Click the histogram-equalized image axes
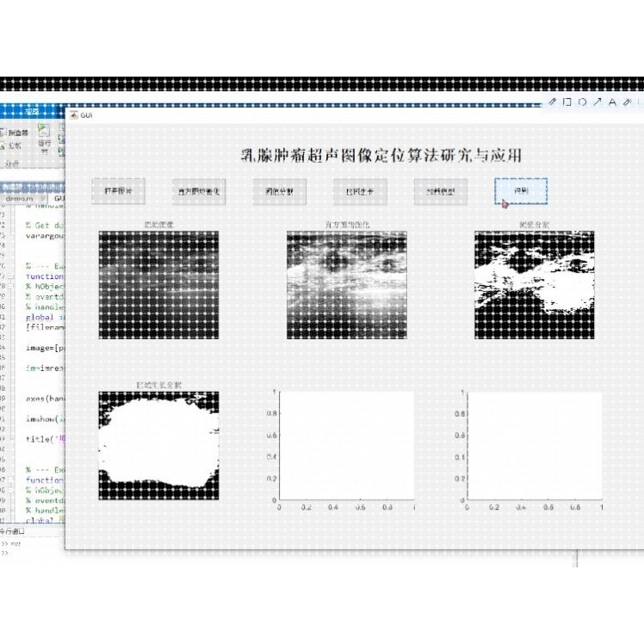644x644 pixels. point(347,285)
